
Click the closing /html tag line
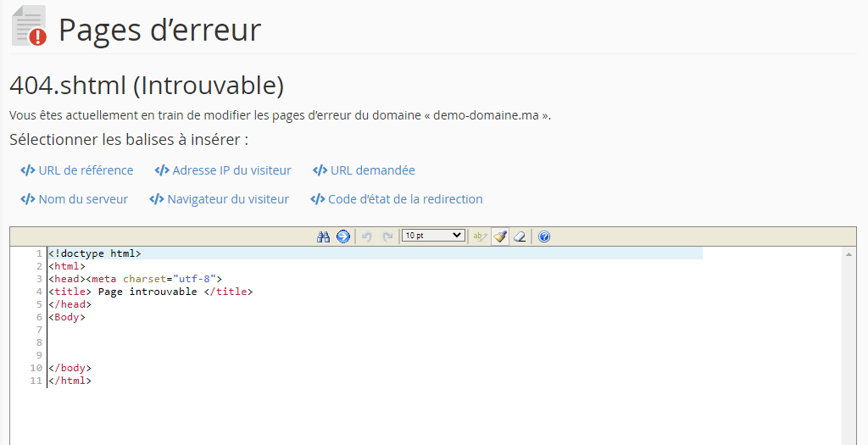point(70,381)
